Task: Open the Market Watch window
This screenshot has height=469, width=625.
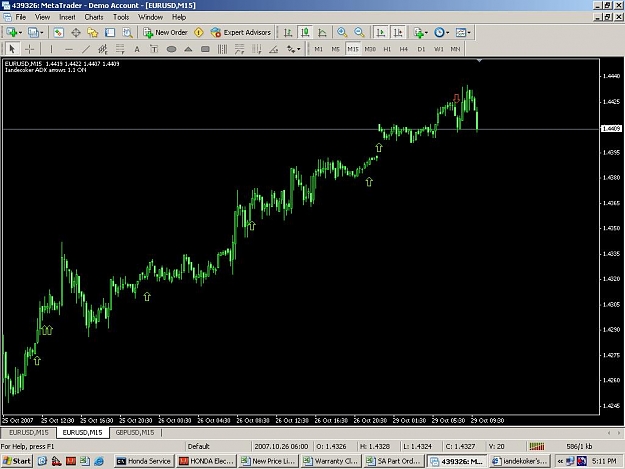Action: click(59, 33)
